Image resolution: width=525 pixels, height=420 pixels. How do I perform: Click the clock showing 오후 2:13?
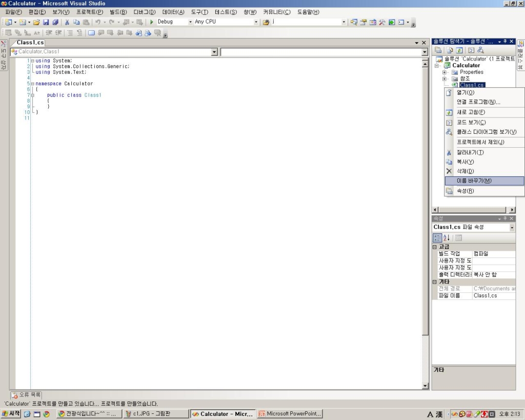pyautogui.click(x=509, y=414)
